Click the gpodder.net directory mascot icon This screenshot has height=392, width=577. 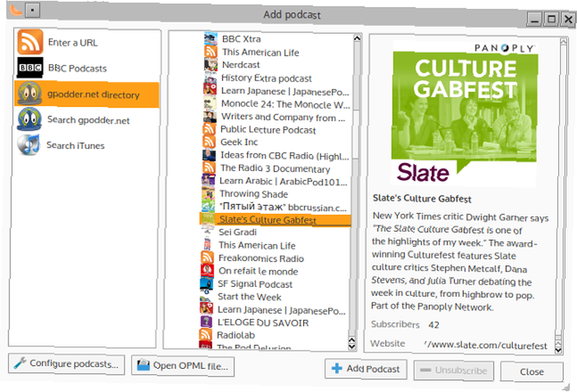(30, 94)
